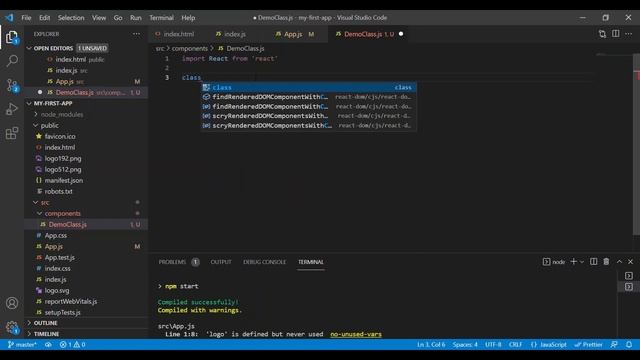Open the Source Control view icon
The width and height of the screenshot is (640, 360).
click(x=12, y=85)
